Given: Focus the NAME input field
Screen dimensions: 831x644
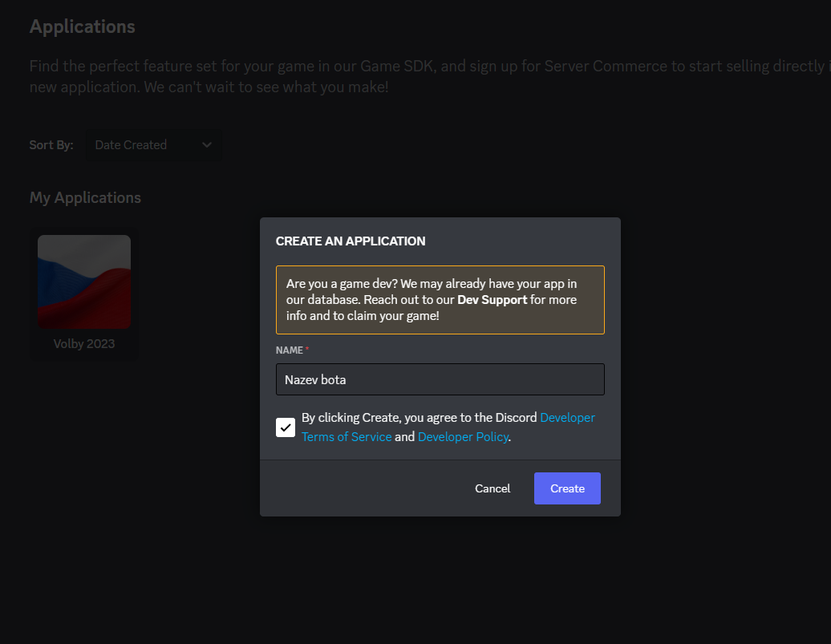Looking at the screenshot, I should point(440,379).
